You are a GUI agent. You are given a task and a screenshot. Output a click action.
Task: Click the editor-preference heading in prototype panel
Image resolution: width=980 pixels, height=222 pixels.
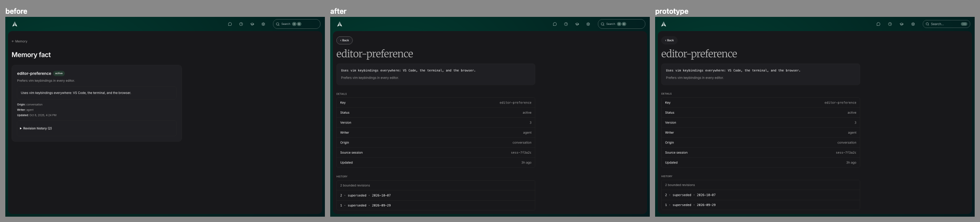(699, 54)
